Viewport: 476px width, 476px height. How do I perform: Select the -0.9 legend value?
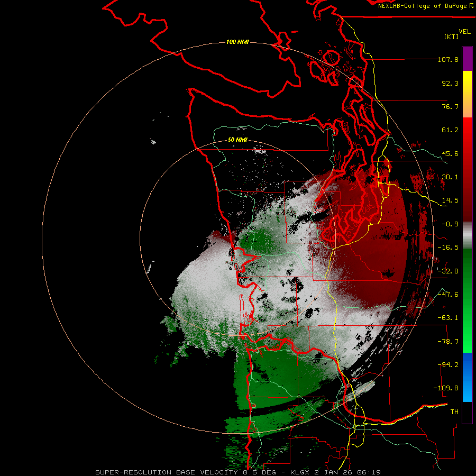pos(450,224)
